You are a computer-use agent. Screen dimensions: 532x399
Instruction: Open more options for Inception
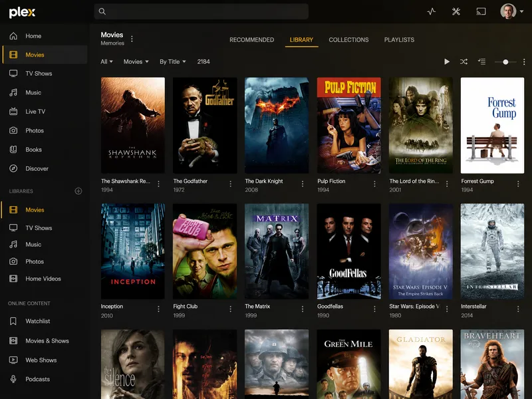pos(158,309)
